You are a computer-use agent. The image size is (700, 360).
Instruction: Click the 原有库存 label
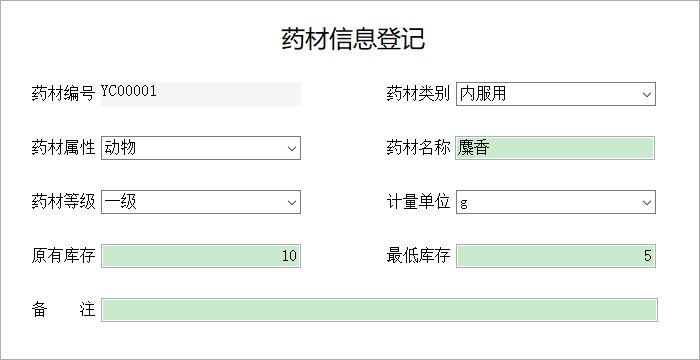[63, 256]
